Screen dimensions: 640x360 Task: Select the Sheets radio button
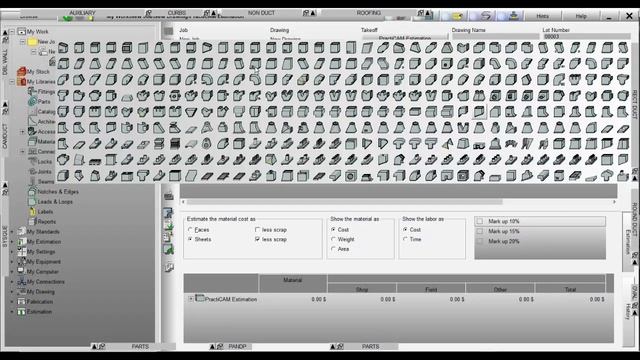tap(190, 239)
